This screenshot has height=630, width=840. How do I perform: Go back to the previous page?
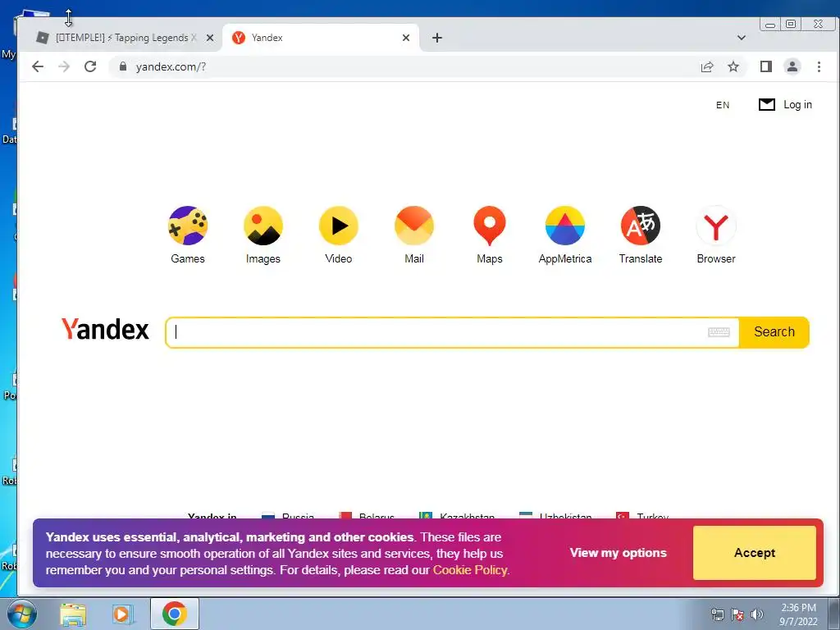[38, 66]
